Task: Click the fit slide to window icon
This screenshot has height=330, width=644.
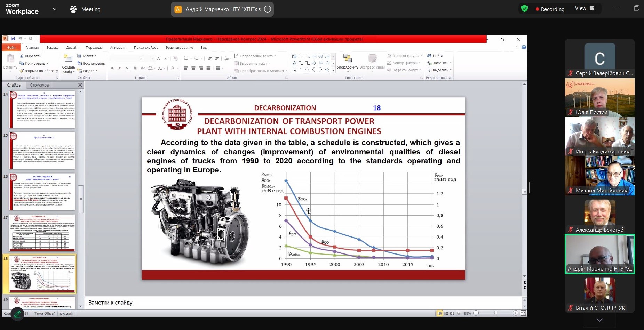Action: point(523,313)
